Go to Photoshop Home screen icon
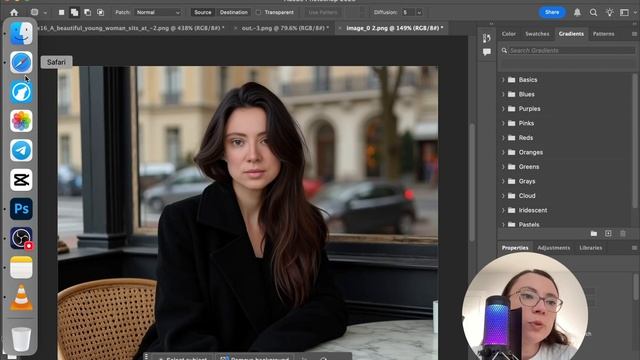This screenshot has height=360, width=640. click(14, 12)
